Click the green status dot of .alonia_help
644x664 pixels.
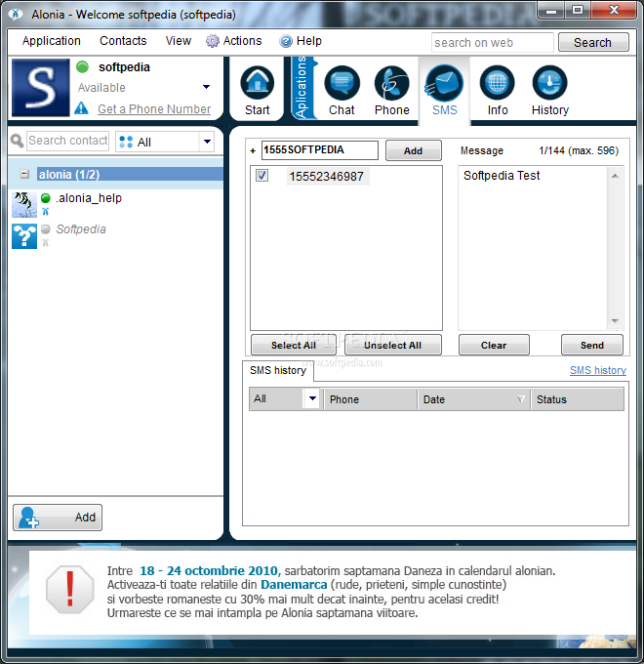pos(46,198)
